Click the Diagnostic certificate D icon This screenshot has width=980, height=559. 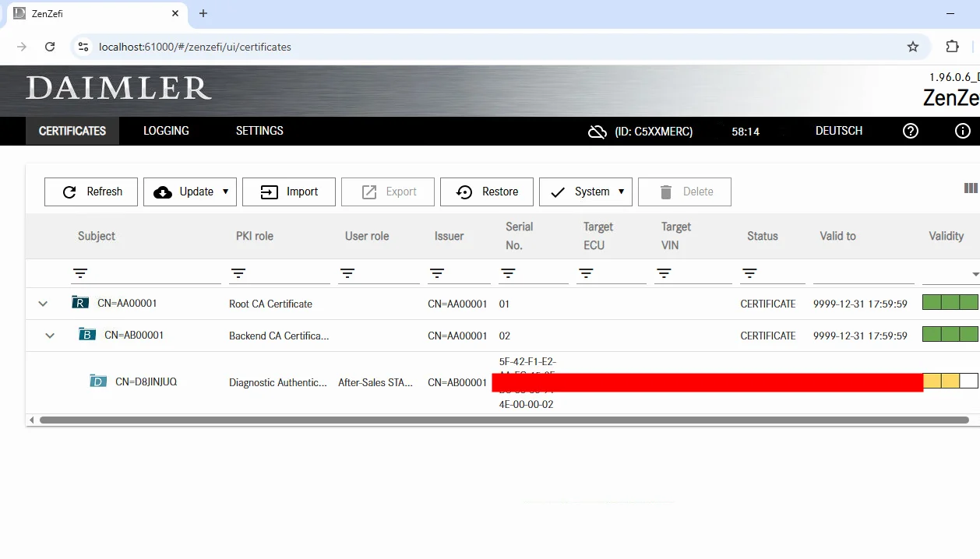pos(97,381)
